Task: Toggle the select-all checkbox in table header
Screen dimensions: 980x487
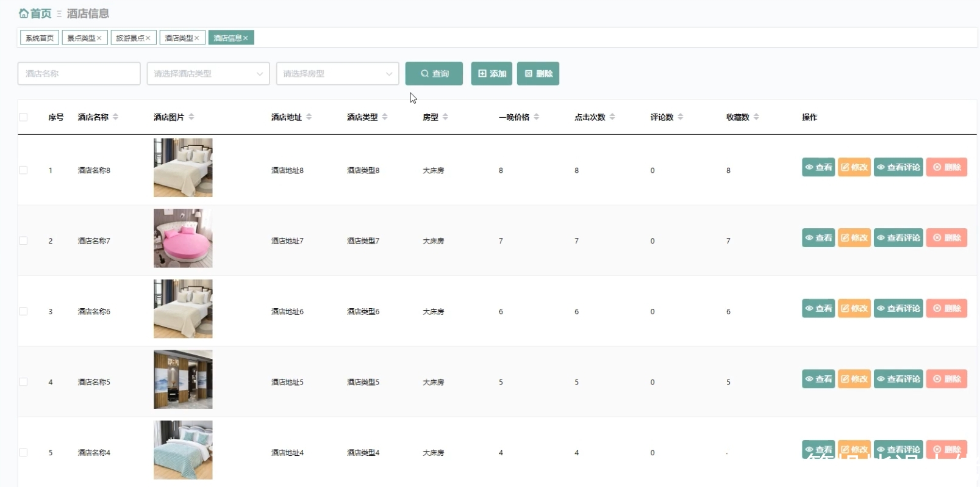Action: tap(23, 117)
